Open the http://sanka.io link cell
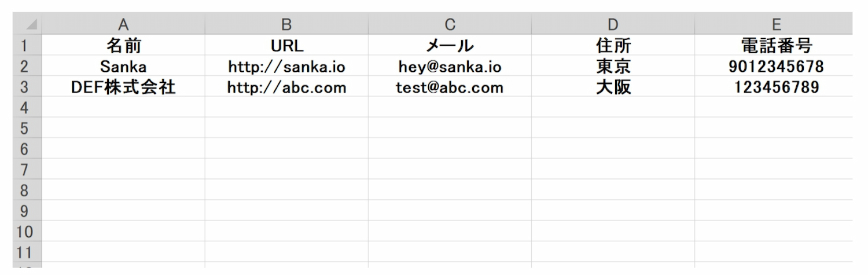 pos(286,67)
